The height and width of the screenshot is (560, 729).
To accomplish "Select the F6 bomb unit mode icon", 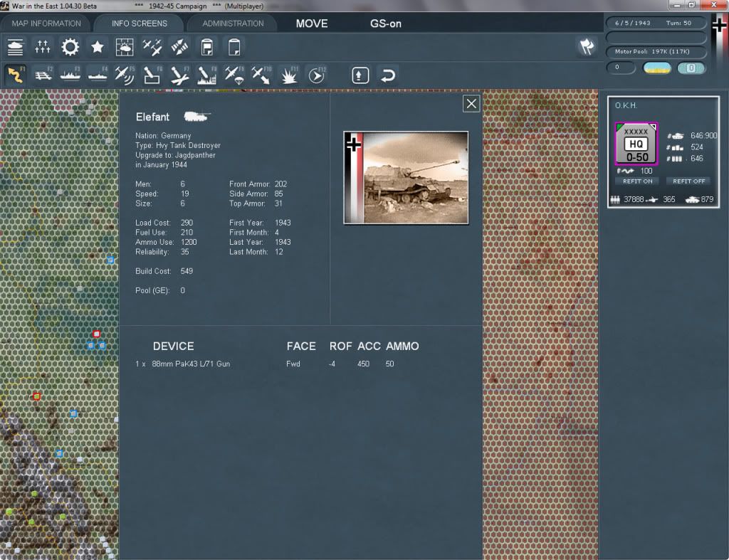I will (152, 75).
